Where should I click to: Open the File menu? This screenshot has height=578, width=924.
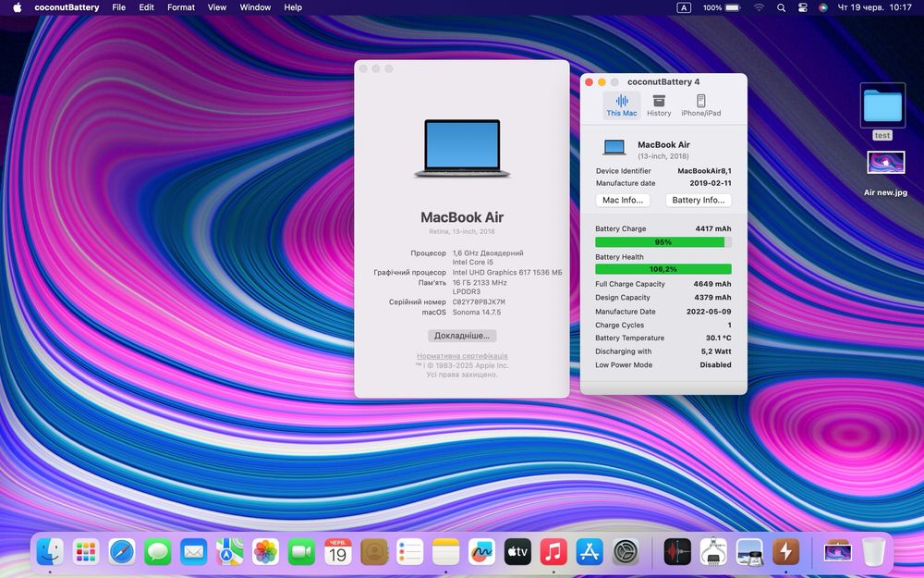click(118, 7)
